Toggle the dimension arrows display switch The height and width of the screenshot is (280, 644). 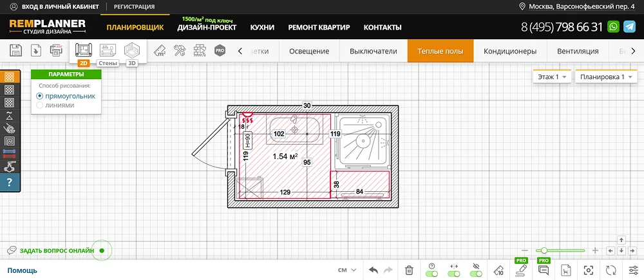pyautogui.click(x=454, y=274)
